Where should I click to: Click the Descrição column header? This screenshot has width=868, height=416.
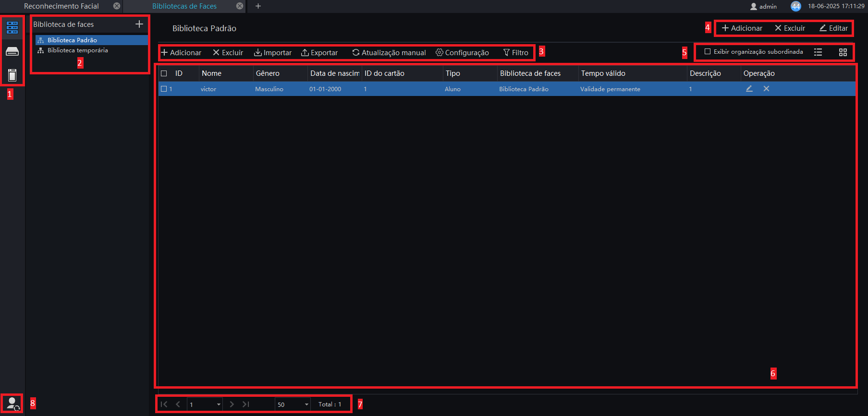(x=705, y=73)
